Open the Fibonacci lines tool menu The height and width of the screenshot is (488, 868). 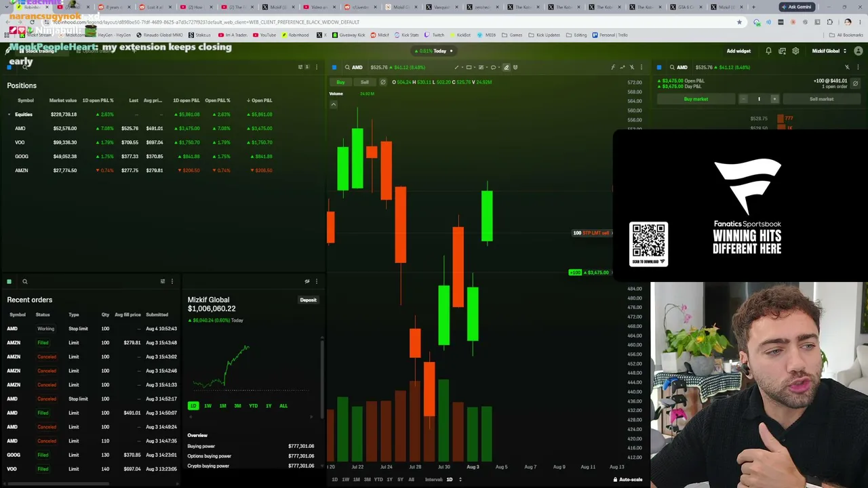point(481,67)
